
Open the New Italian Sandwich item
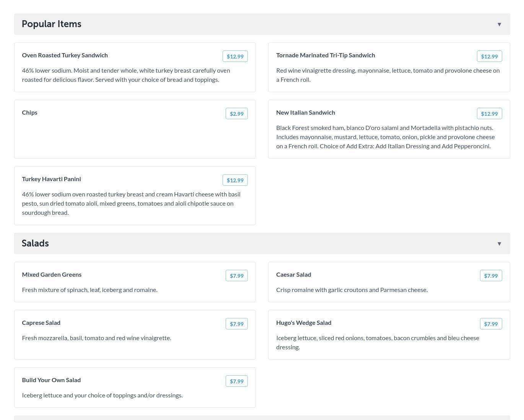[306, 113]
